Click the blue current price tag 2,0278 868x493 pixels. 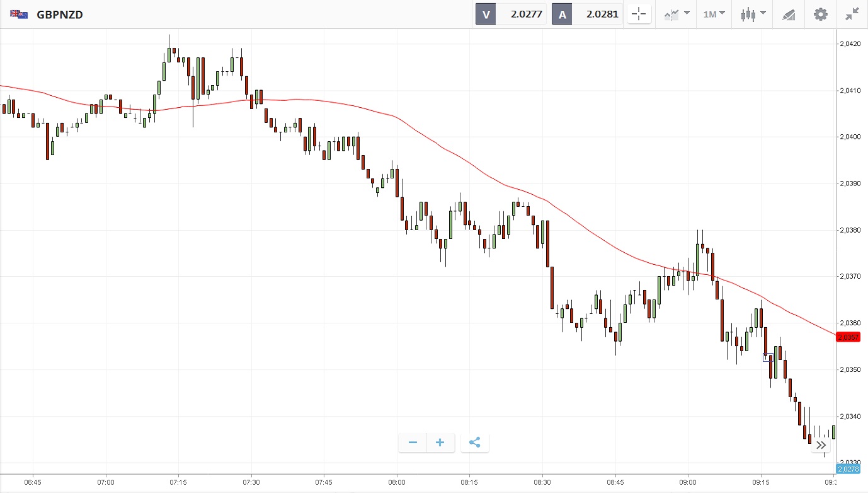click(x=848, y=468)
